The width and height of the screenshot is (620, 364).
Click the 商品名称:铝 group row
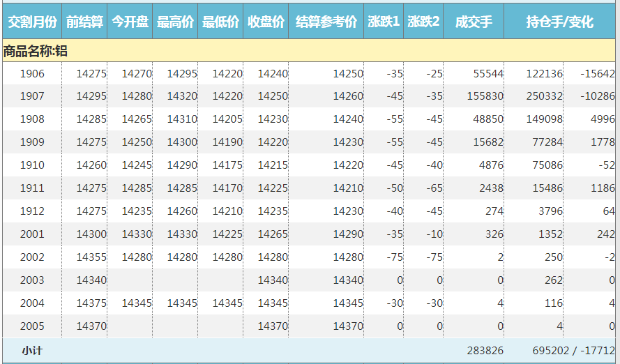tap(35, 51)
